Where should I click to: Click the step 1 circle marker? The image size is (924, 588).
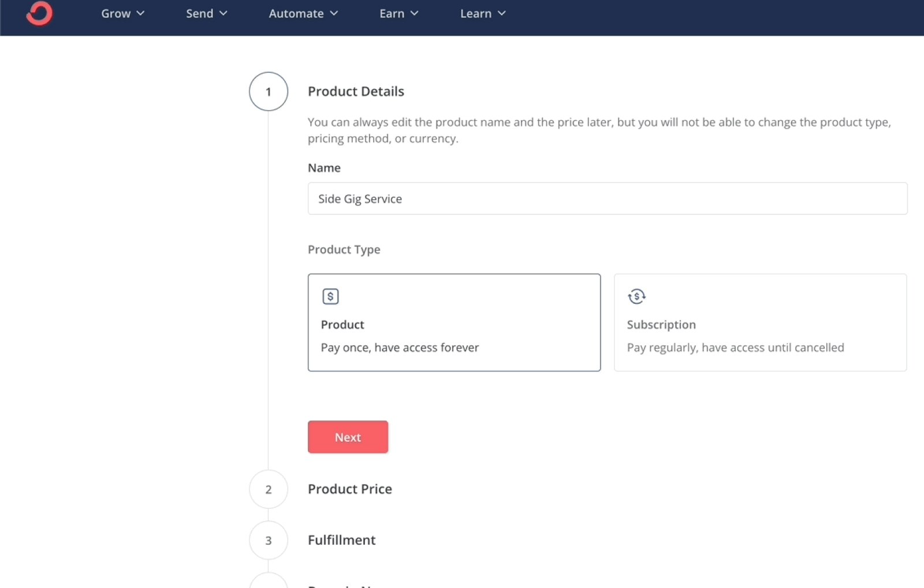point(269,92)
